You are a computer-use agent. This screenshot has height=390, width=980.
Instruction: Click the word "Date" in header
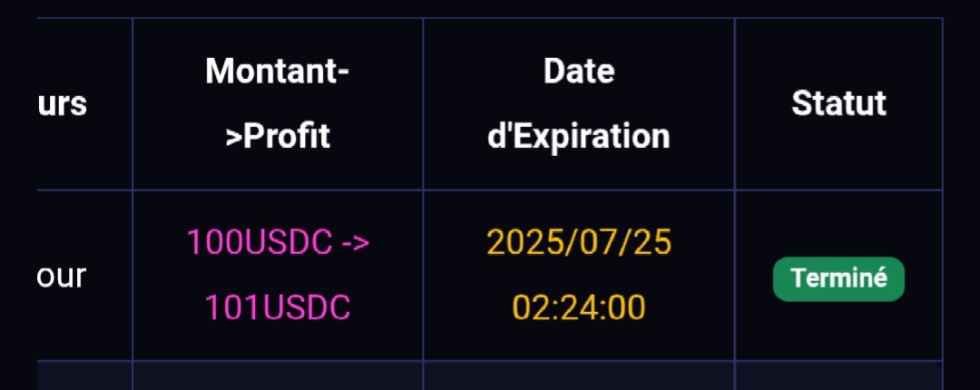pos(579,72)
